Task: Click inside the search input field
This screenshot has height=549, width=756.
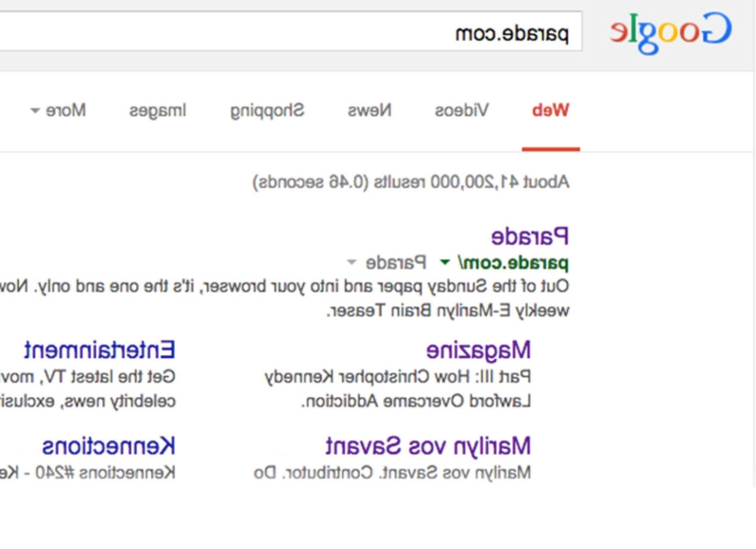Action: 283,31
